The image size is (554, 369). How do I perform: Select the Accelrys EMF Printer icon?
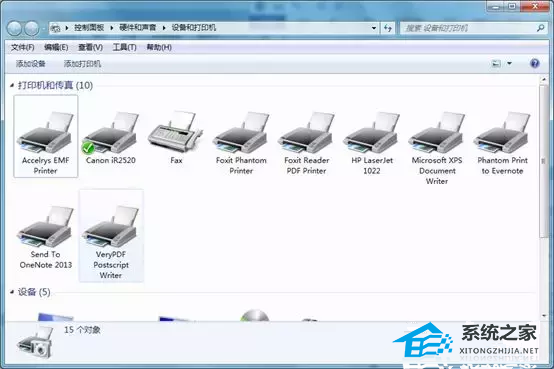(x=46, y=136)
